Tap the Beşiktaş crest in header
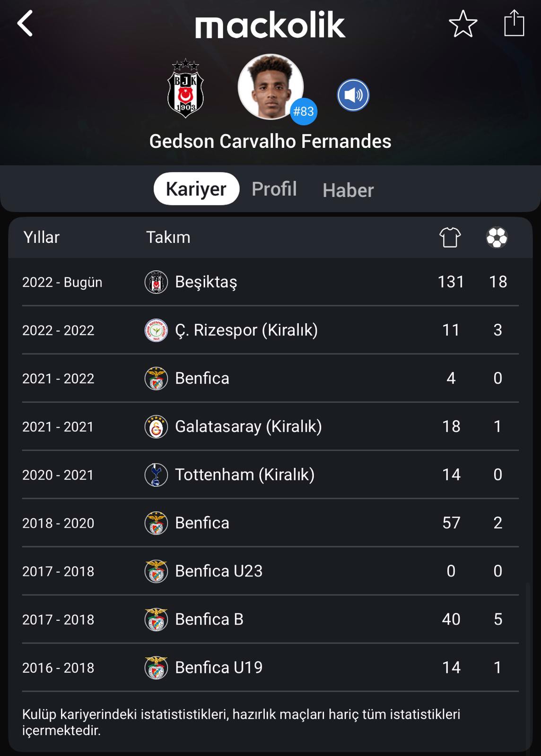Viewport: 541px width, 756px height. coord(185,88)
